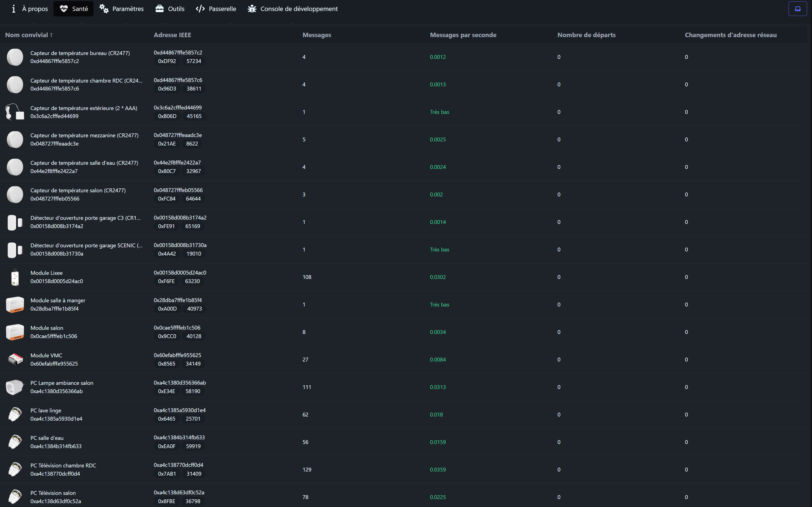Sort by Messages column header
The height and width of the screenshot is (507, 812).
click(x=316, y=35)
